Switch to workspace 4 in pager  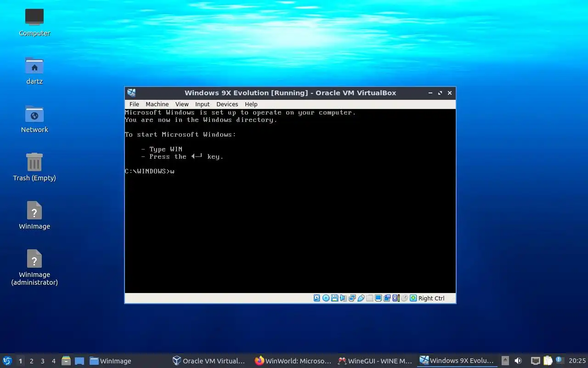(53, 361)
